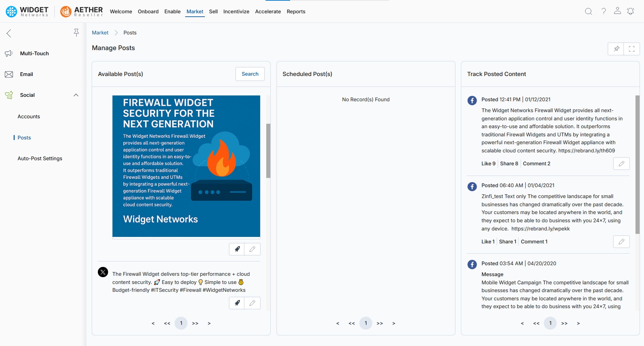This screenshot has width=644, height=346.
Task: Collapse the Social section chevron
Action: point(76,95)
